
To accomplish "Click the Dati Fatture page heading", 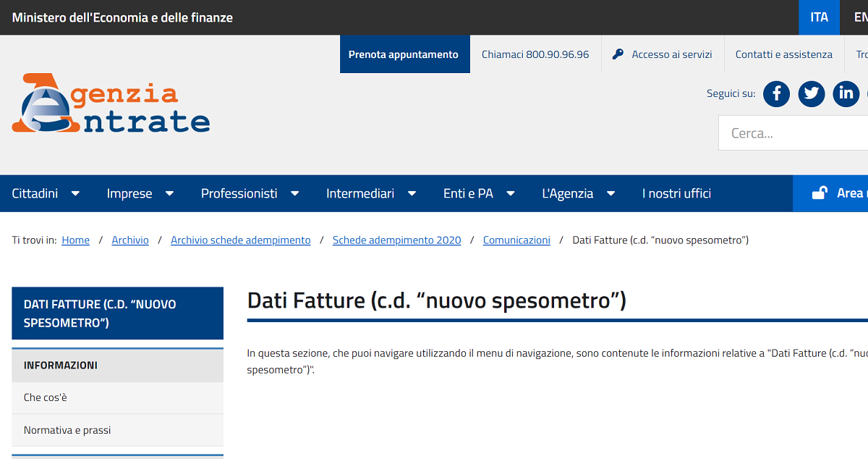I will click(x=436, y=300).
